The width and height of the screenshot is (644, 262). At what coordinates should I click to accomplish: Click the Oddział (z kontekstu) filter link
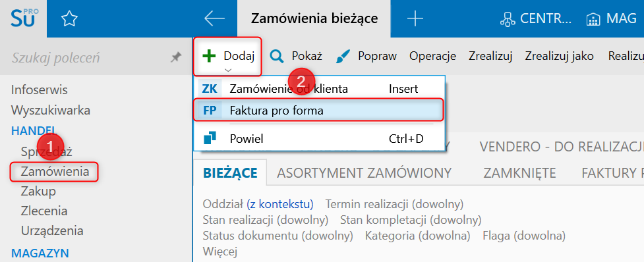pos(258,204)
